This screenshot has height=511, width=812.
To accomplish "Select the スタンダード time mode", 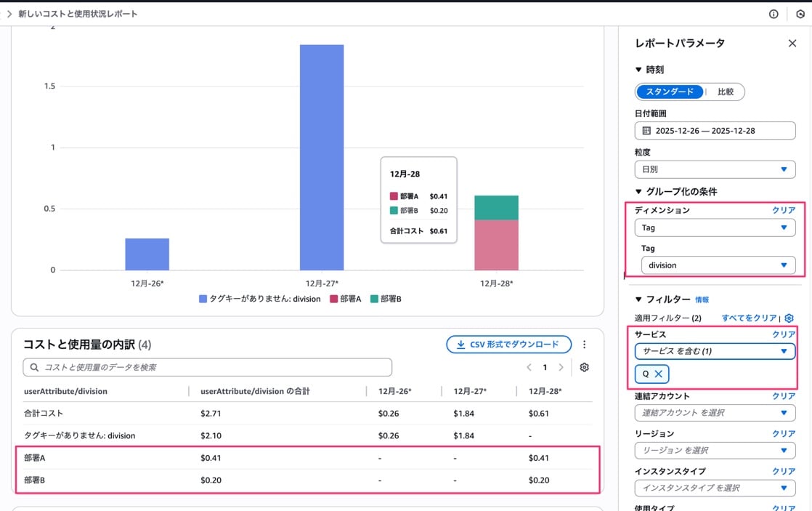I will pyautogui.click(x=669, y=92).
